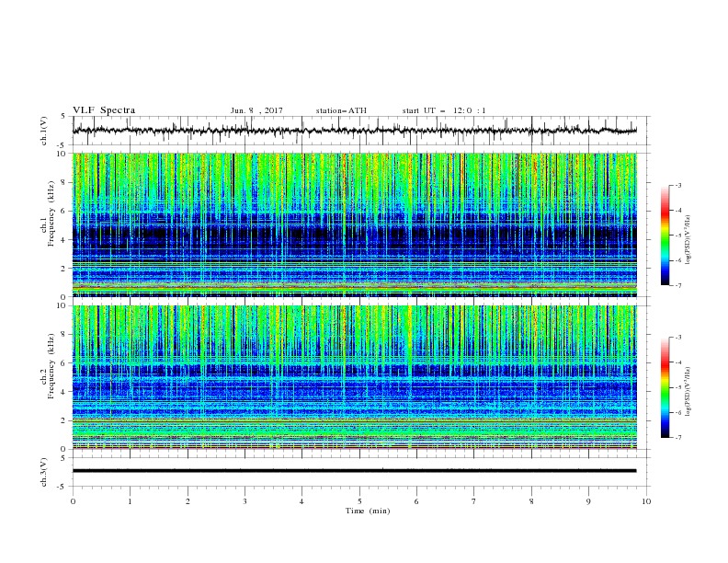
Task: Click the "6" kHz tick of ch.1 spectrogram
Action: tap(63, 211)
